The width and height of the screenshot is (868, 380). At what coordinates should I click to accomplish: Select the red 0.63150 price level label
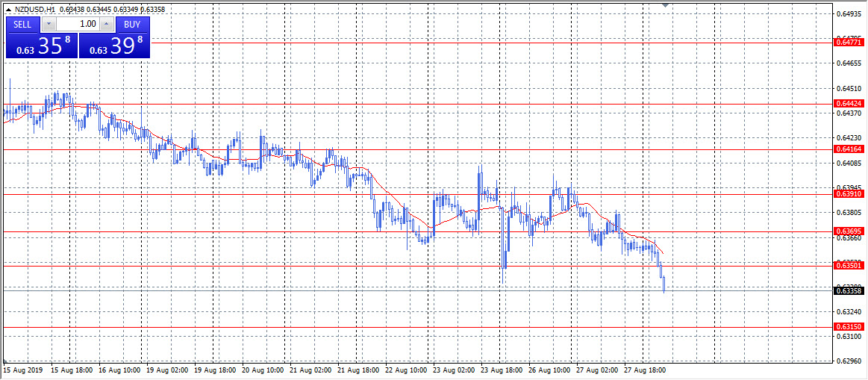click(x=847, y=328)
